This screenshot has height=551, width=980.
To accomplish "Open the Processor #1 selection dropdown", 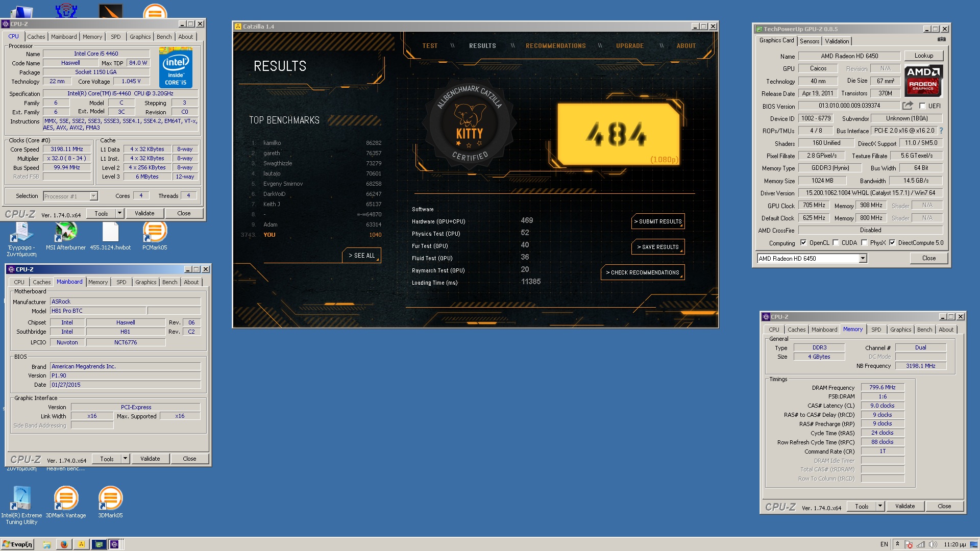I will 93,196.
